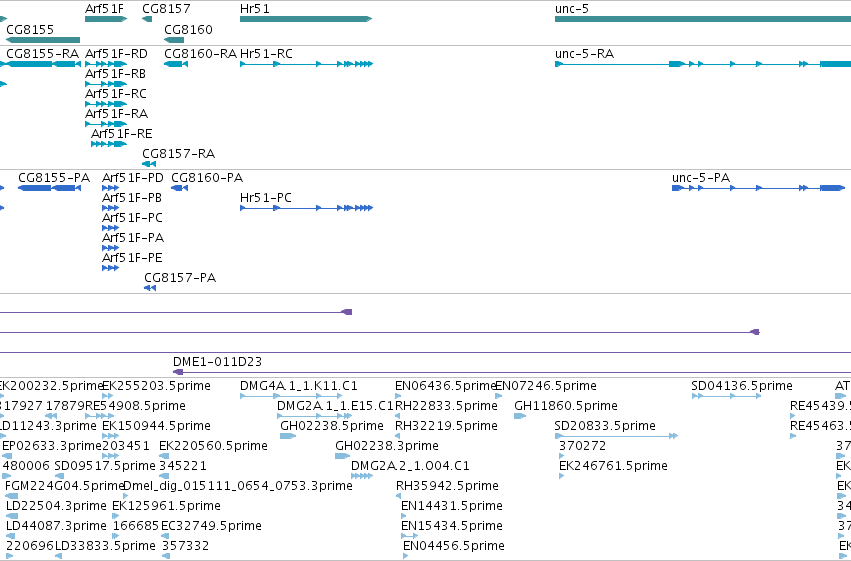Select DMG4A.1_1.K11.C1 feature

tap(291, 396)
